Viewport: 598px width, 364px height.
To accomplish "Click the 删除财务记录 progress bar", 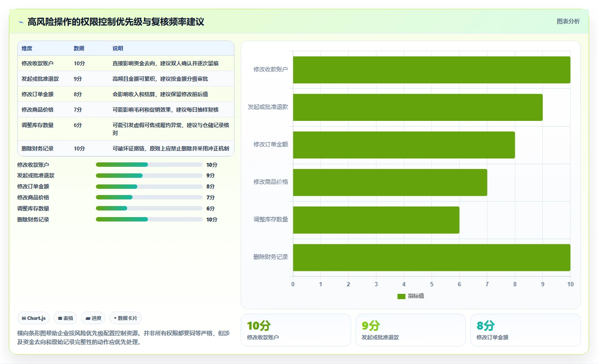I will tap(149, 219).
